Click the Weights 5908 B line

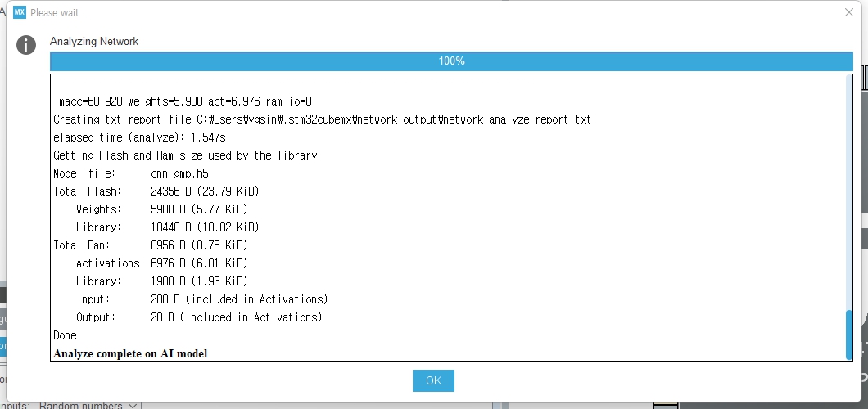(x=161, y=209)
